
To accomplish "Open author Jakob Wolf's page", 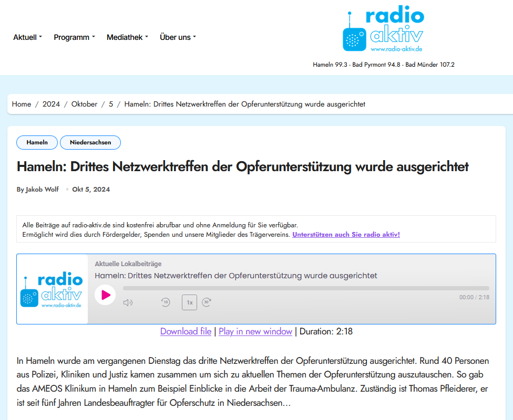I will pyautogui.click(x=42, y=189).
